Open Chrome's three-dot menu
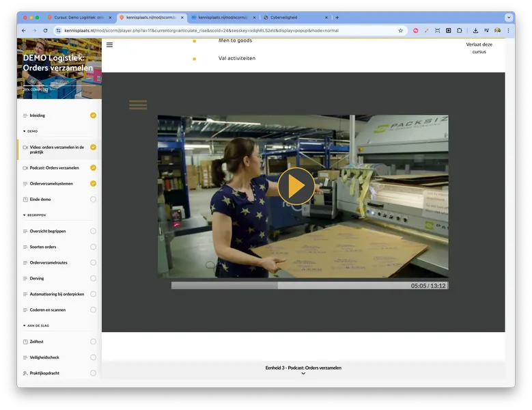 [508, 31]
